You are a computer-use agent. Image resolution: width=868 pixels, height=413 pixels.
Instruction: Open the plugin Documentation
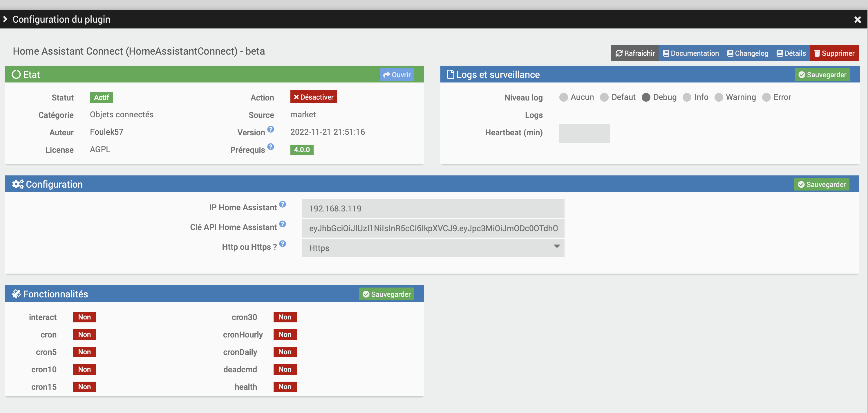691,53
